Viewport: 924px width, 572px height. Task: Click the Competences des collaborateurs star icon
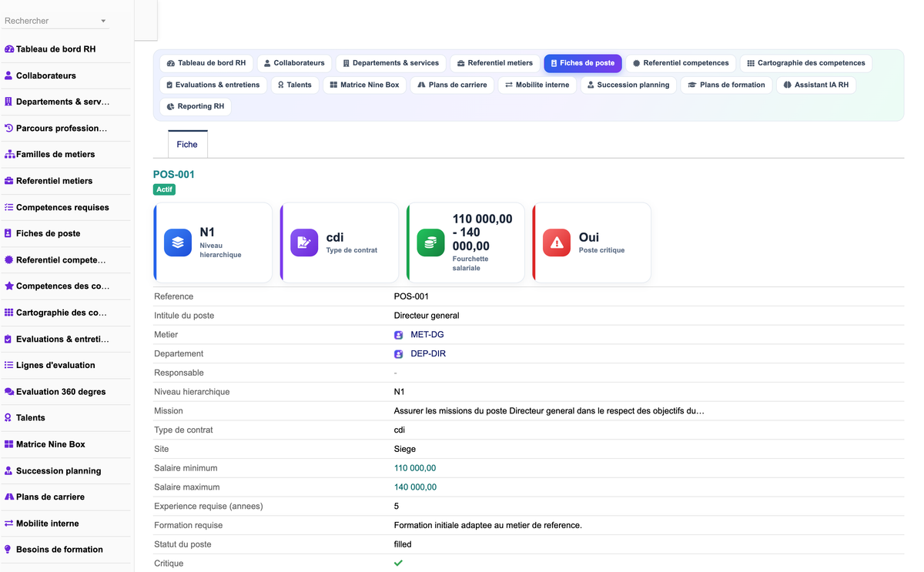(x=9, y=286)
